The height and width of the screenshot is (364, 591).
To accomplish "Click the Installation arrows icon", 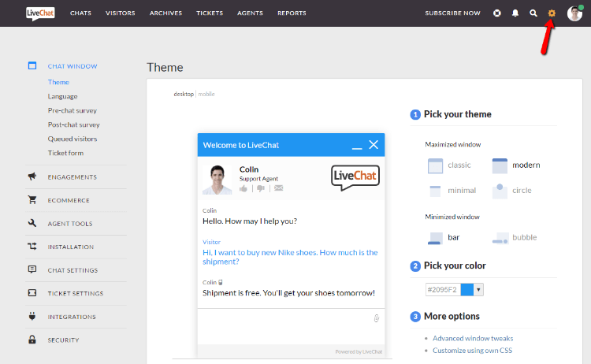I will [x=32, y=247].
